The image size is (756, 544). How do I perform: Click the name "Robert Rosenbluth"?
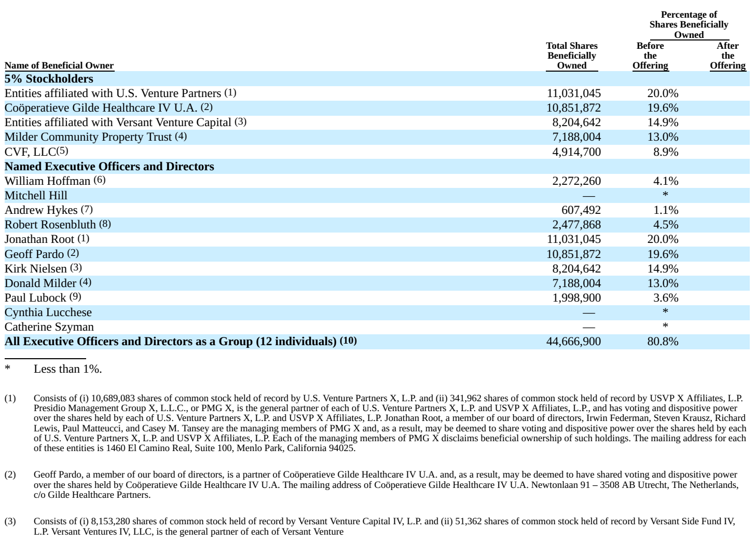coord(50,225)
